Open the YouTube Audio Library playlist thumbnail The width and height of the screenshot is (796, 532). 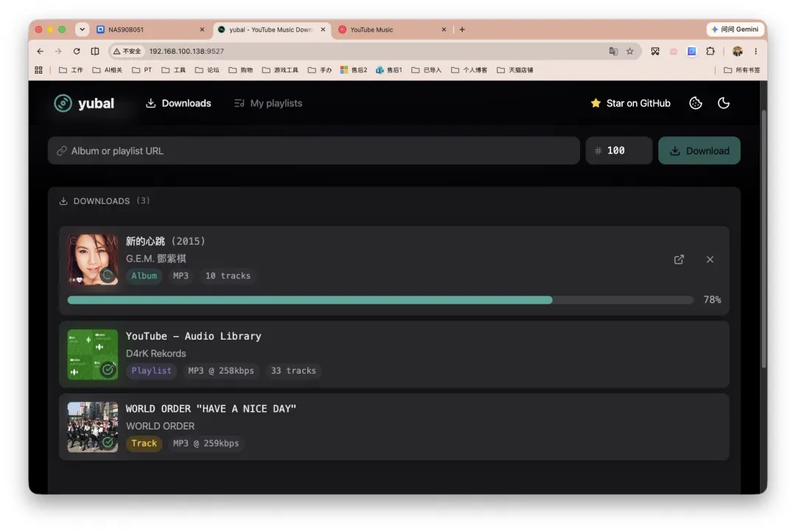pos(92,354)
